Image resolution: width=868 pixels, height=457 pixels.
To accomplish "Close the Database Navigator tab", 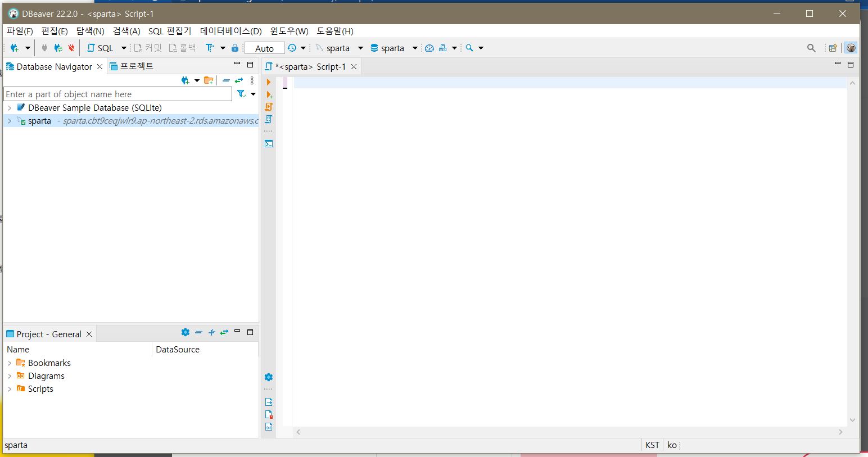I will click(x=100, y=66).
